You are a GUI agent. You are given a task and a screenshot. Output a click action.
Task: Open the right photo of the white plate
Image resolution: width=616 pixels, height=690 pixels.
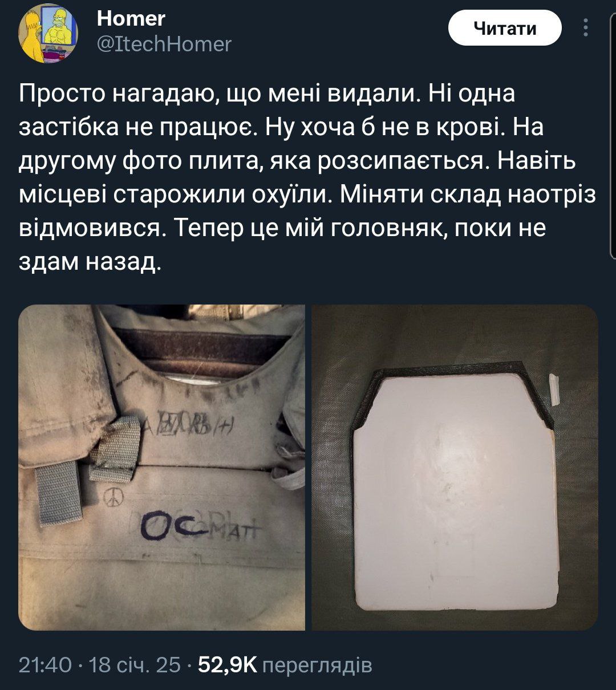click(455, 467)
